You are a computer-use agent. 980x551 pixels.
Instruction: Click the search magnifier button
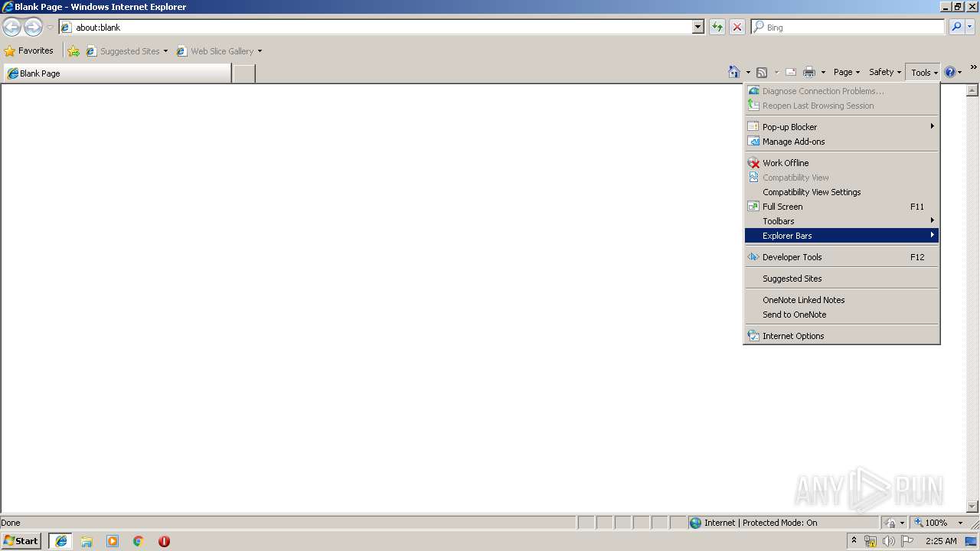[956, 28]
